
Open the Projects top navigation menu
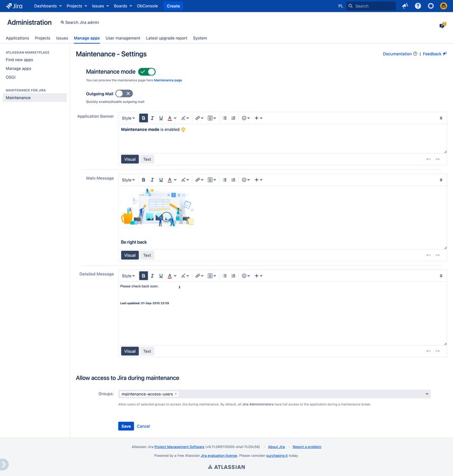pyautogui.click(x=77, y=6)
